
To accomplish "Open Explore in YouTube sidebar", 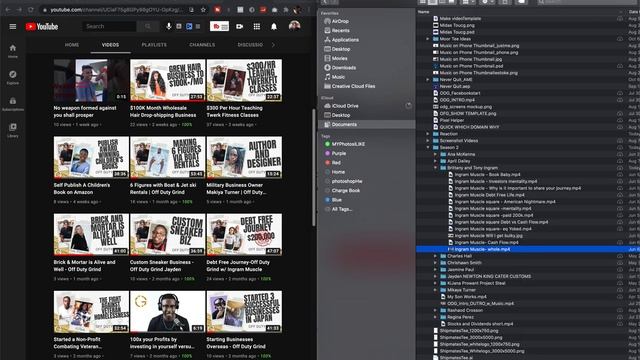I will pyautogui.click(x=13, y=77).
